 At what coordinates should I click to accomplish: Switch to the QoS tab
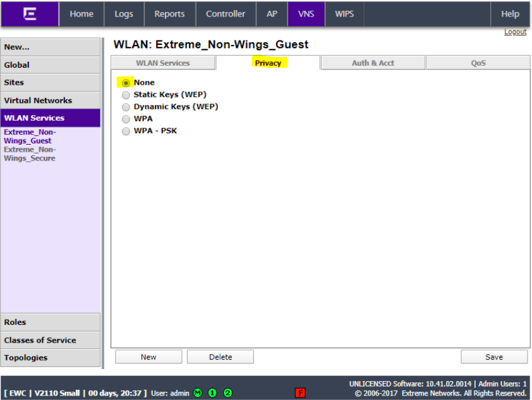tap(478, 63)
